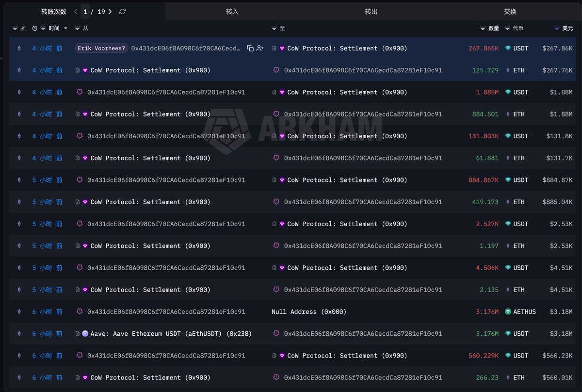Open the 从 (from) column filter
582x392 pixels.
coord(78,28)
